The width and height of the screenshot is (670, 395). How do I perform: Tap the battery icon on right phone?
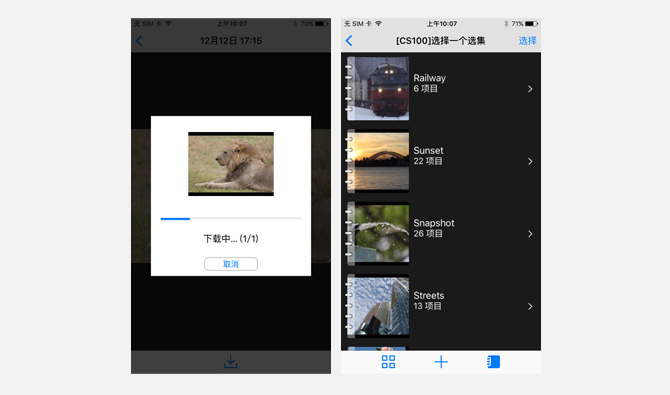point(532,24)
